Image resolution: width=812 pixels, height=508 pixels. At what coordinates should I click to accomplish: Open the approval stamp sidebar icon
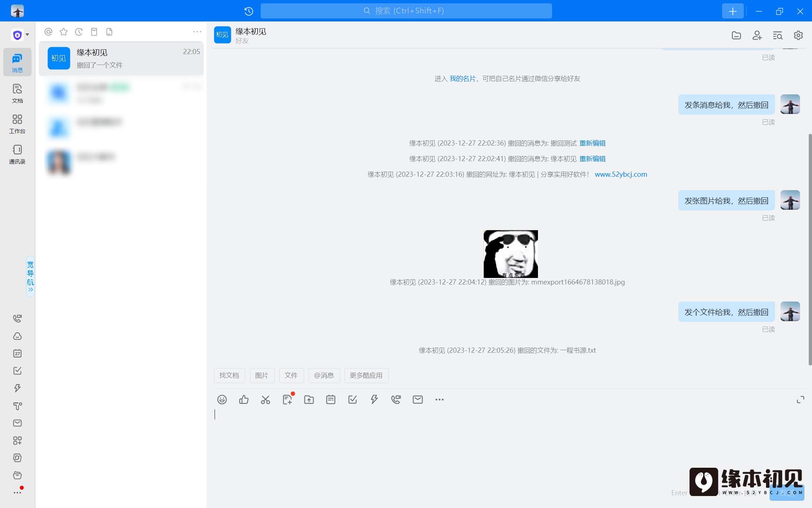coord(17,406)
